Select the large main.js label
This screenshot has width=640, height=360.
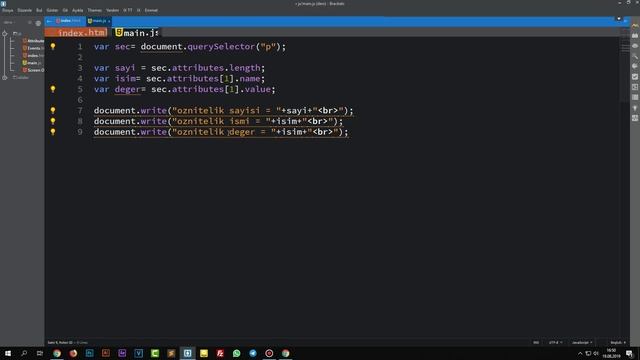click(x=136, y=33)
